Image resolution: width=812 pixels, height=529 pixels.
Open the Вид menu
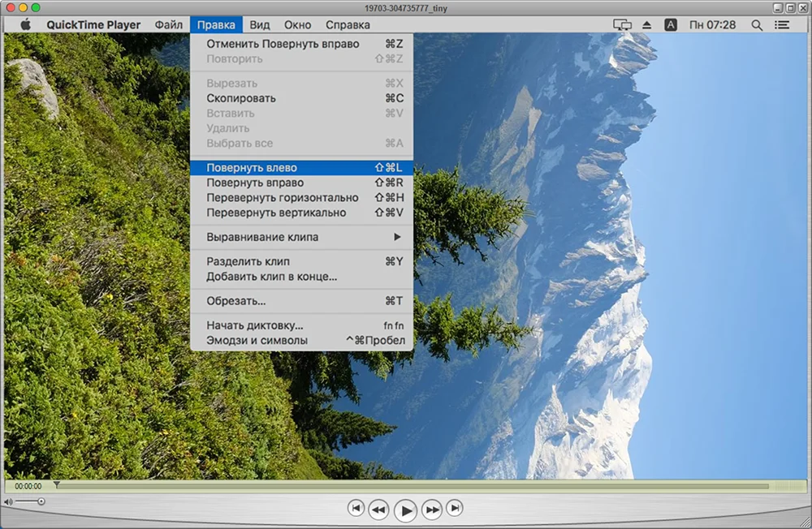[x=259, y=24]
